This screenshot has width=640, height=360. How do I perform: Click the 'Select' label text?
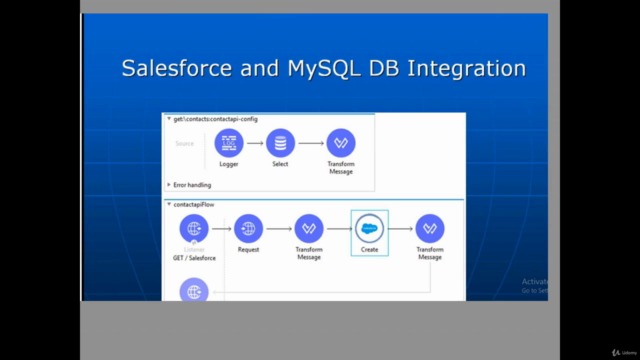tap(280, 164)
